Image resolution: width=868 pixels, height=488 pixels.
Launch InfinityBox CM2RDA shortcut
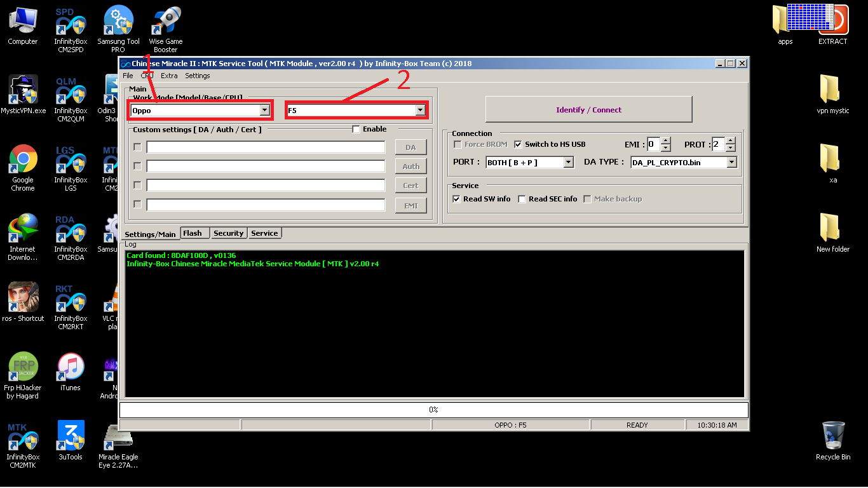click(x=71, y=237)
